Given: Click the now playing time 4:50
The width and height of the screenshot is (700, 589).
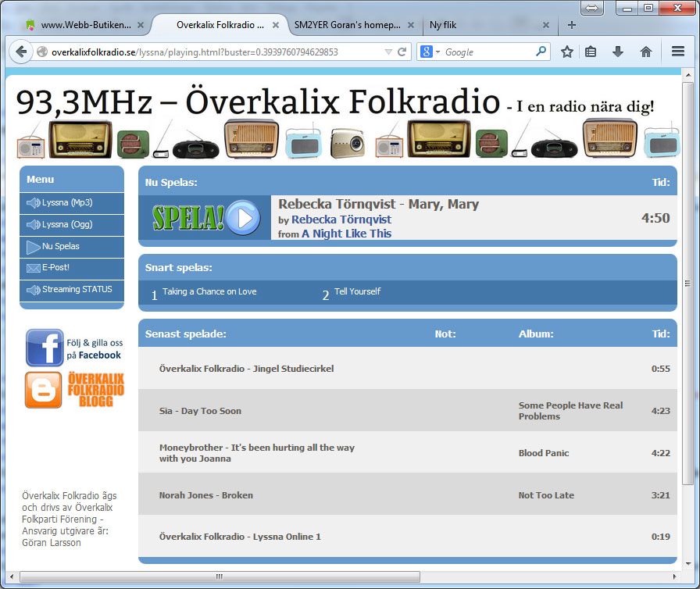Looking at the screenshot, I should coord(655,218).
